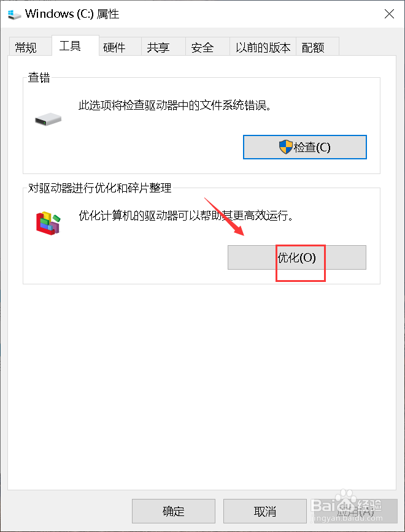This screenshot has width=405, height=532.
Task: Click the Windows drive icon in title bar
Action: pos(14,14)
